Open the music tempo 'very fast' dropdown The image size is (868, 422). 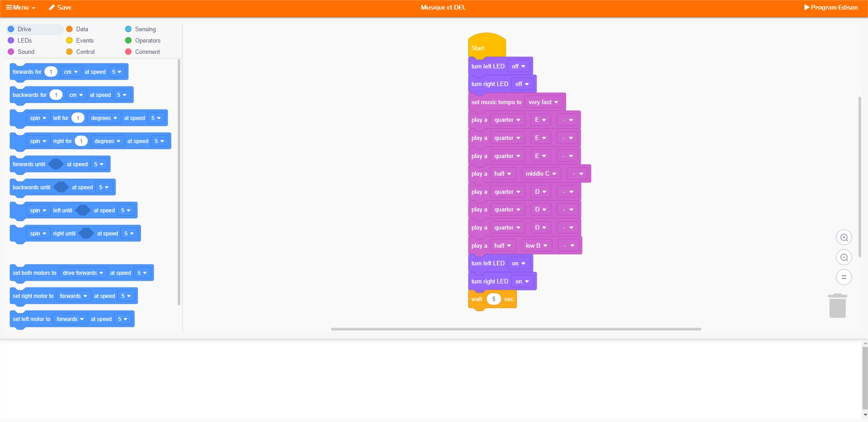point(543,102)
